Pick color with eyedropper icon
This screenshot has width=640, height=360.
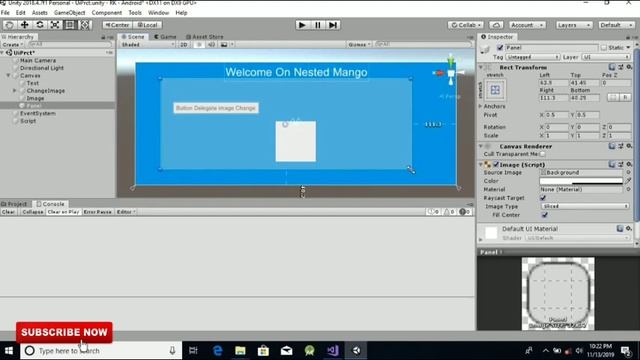pyautogui.click(x=628, y=181)
